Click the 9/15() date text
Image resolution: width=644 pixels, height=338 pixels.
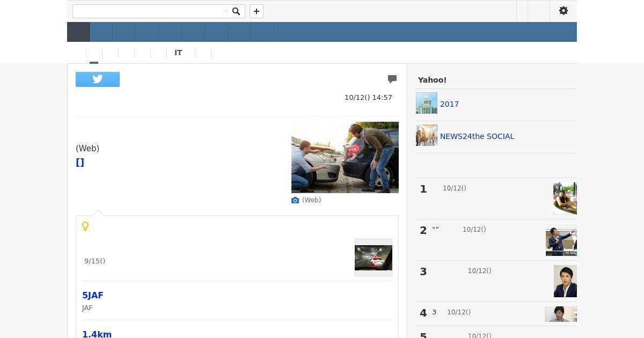[x=94, y=261]
